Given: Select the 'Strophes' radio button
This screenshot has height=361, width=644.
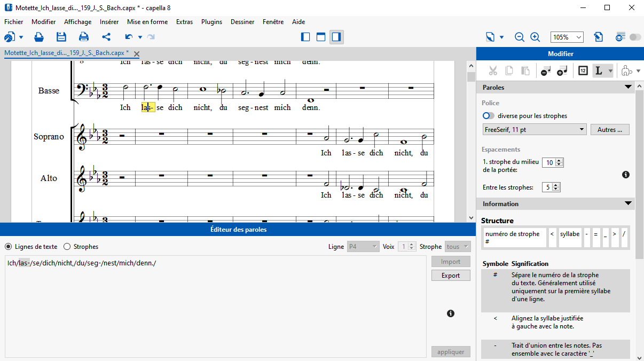Looking at the screenshot, I should click(x=67, y=247).
